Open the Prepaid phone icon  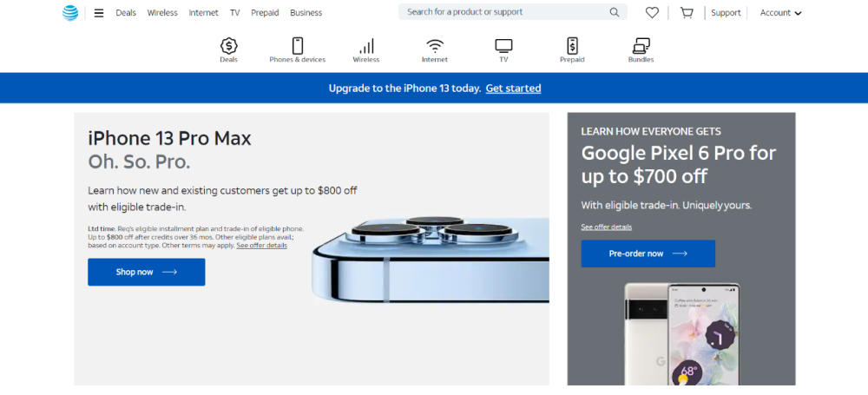(x=572, y=46)
